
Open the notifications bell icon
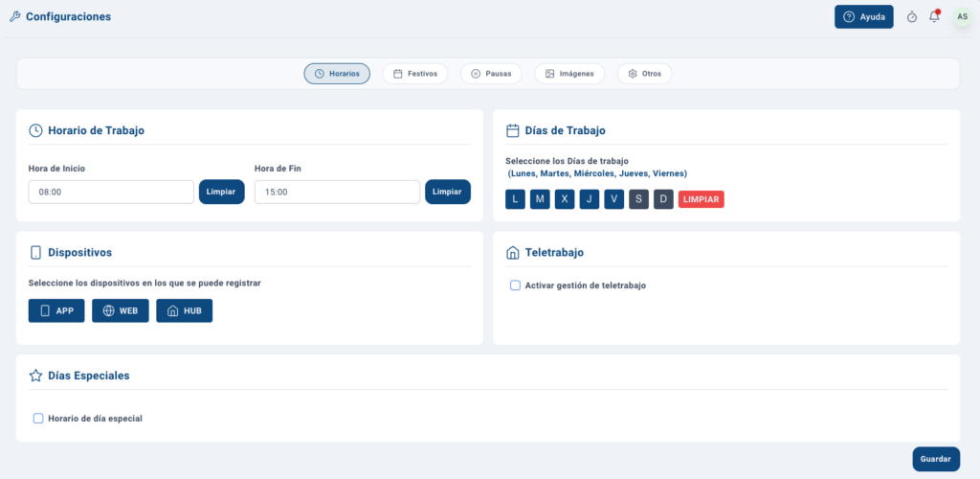[934, 17]
